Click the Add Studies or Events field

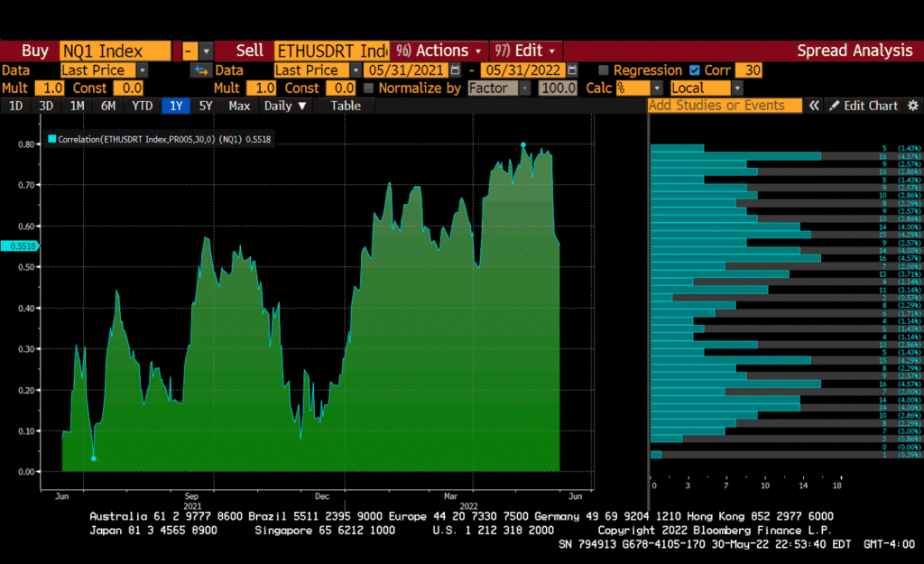(725, 106)
